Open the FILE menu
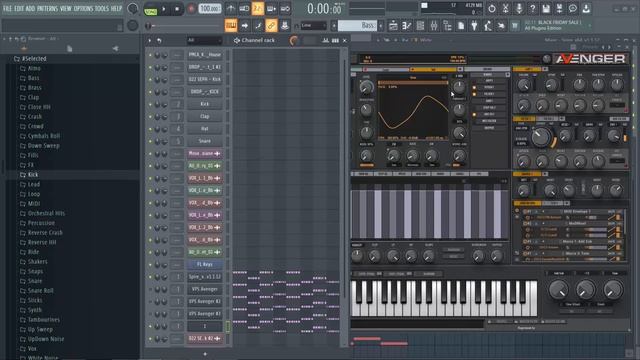 (7, 8)
